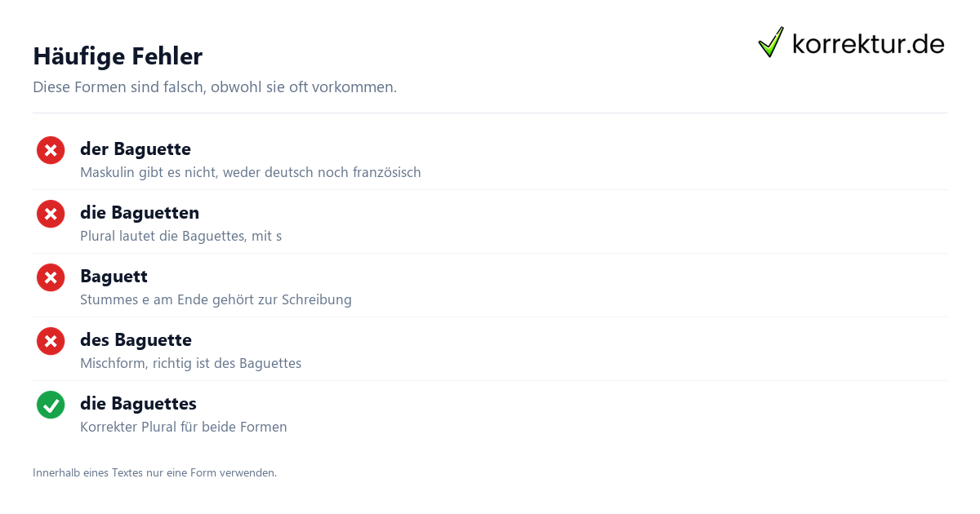This screenshot has width=980, height=514.
Task: Click footer note 'Innerhalb eines Textes'
Action: [155, 472]
